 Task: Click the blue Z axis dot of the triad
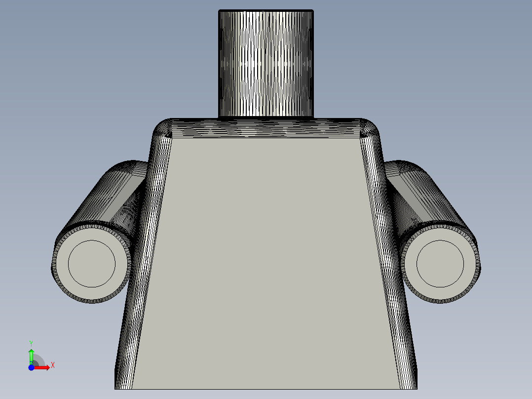coord(31,368)
